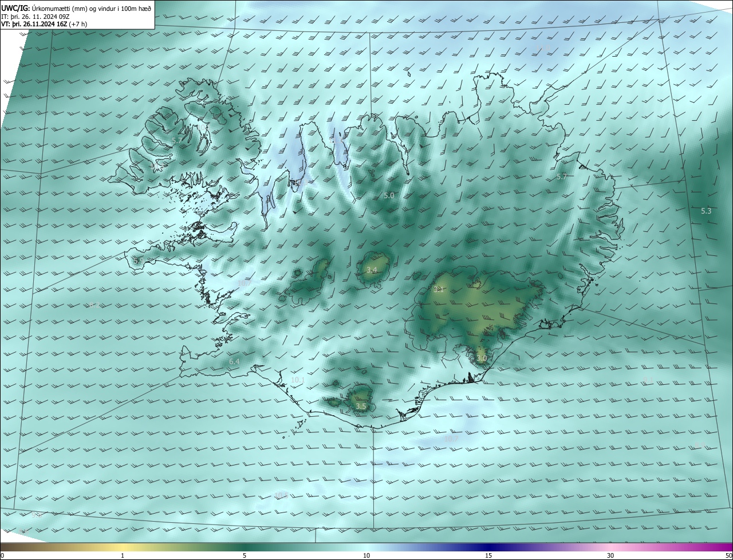This screenshot has height=560, width=733.
Task: Click the color scale tick label 50
Action: [728, 555]
